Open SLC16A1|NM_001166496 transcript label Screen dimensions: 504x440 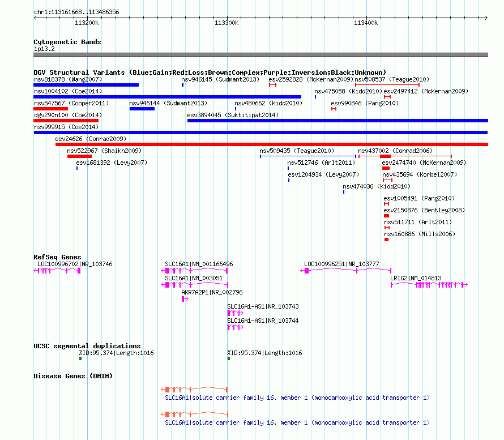199,264
